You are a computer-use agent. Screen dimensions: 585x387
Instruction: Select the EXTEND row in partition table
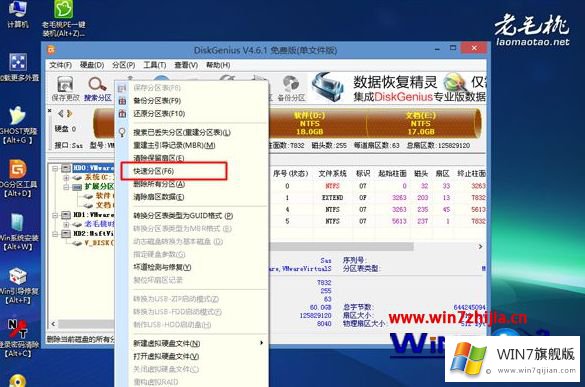coord(378,198)
